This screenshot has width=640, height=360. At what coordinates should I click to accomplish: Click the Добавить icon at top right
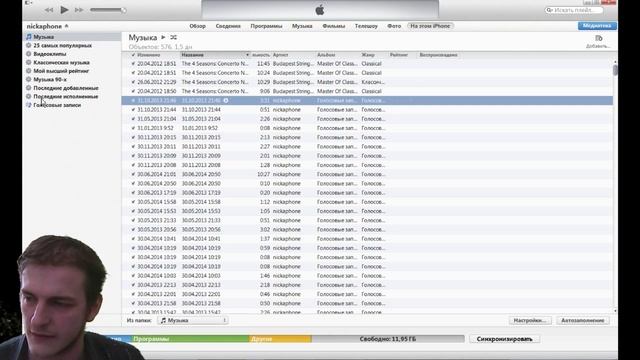click(x=598, y=38)
